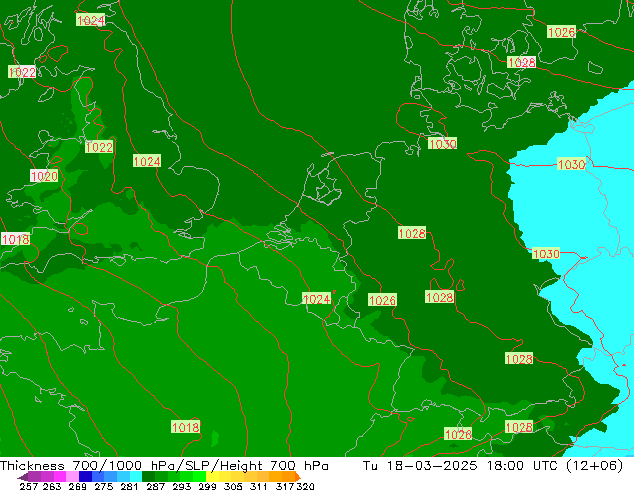This screenshot has width=634, height=490.
Task: Click the legend value 287
Action: coord(155,486)
